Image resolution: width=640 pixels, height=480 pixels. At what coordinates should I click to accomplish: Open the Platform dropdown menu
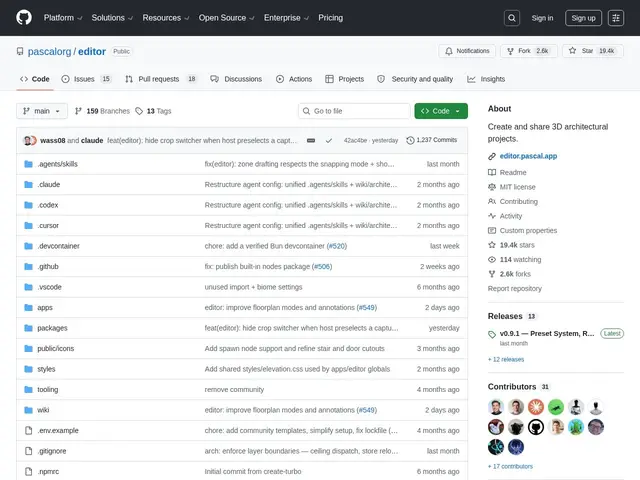[63, 18]
